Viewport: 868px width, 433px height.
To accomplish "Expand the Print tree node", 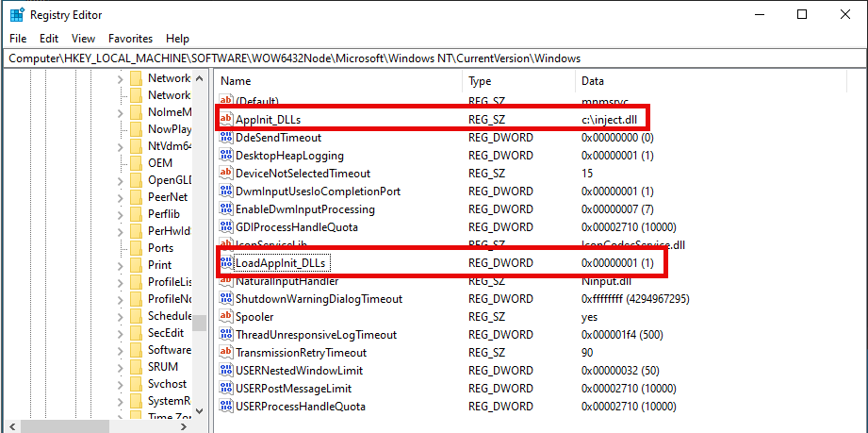I will [120, 265].
